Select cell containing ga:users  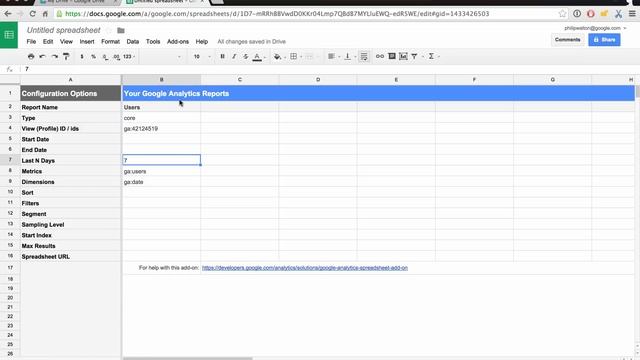pyautogui.click(x=161, y=171)
